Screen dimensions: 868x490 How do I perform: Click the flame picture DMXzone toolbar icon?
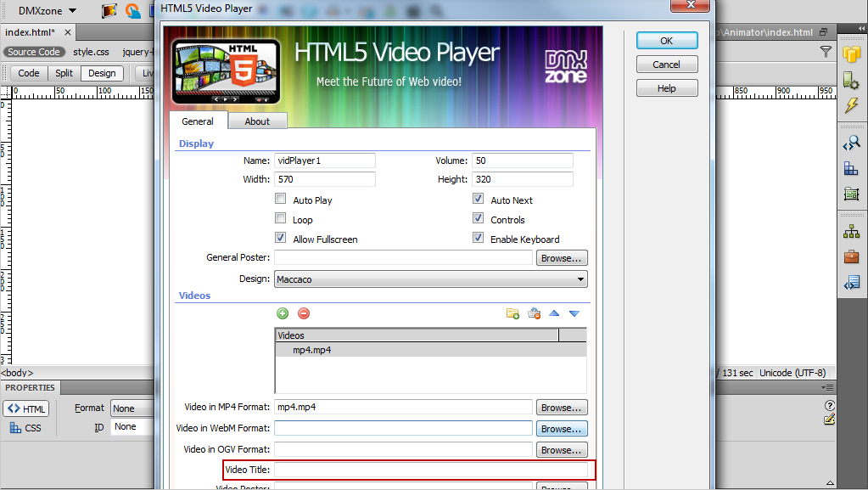109,10
